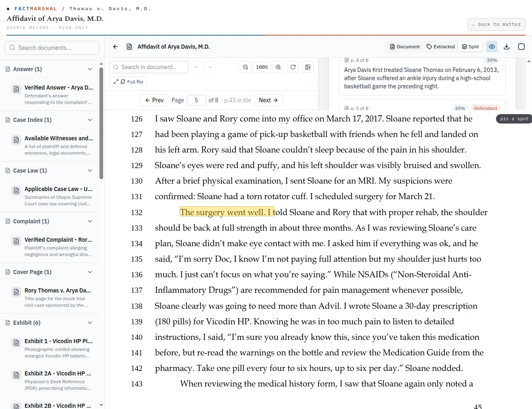This screenshot has height=409, width=532.
Task: Select the Split view tab
Action: coord(470,47)
